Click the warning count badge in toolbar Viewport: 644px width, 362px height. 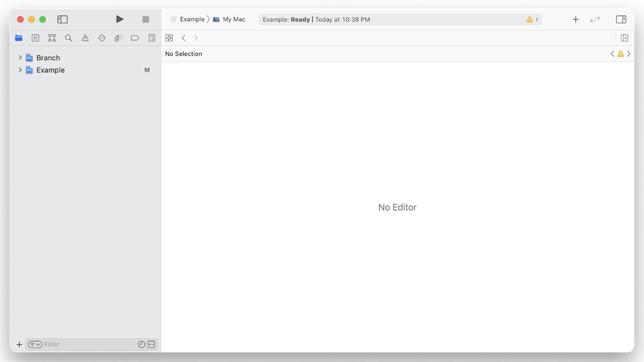coord(532,19)
